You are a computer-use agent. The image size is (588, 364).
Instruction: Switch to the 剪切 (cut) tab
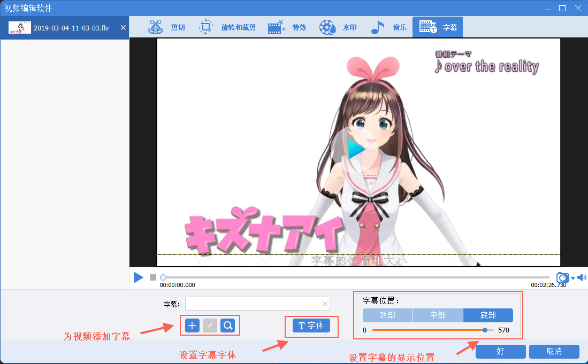coord(167,27)
